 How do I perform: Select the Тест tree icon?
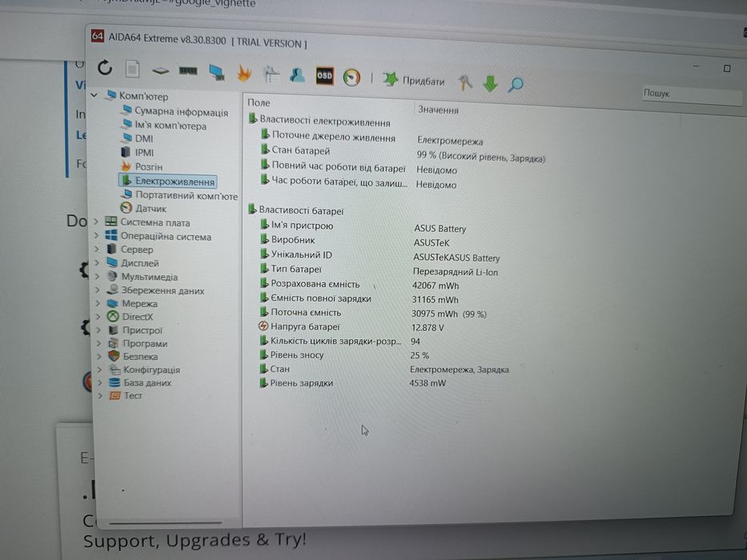pyautogui.click(x=114, y=395)
